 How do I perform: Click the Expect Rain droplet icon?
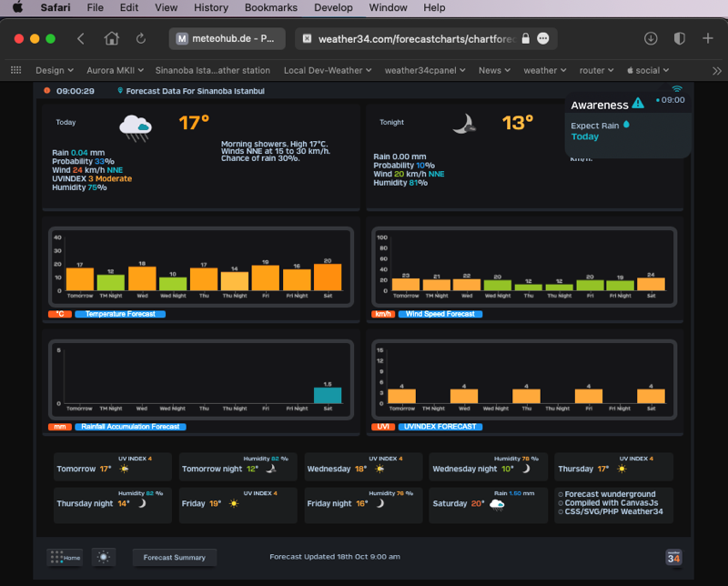pos(626,125)
